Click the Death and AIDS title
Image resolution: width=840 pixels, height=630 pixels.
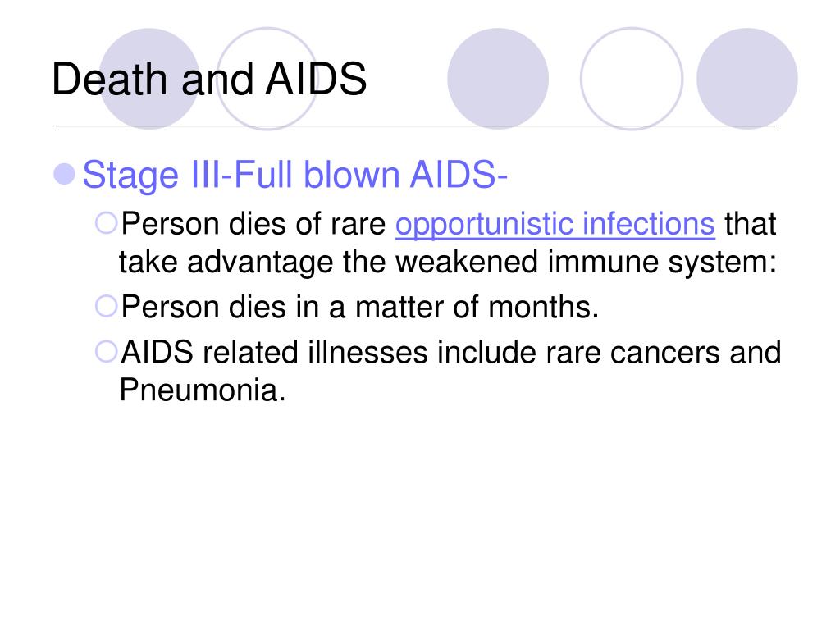tap(209, 80)
